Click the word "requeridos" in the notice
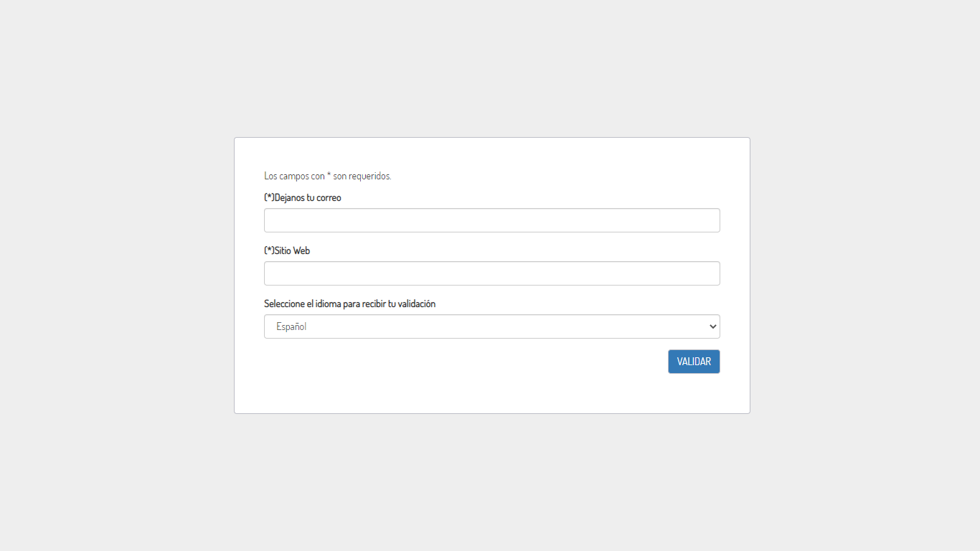980x551 pixels. tap(369, 176)
